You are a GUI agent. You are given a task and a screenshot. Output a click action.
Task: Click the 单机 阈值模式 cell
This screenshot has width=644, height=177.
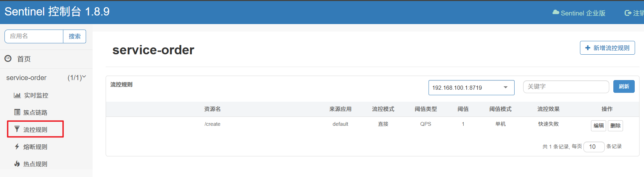[500, 124]
